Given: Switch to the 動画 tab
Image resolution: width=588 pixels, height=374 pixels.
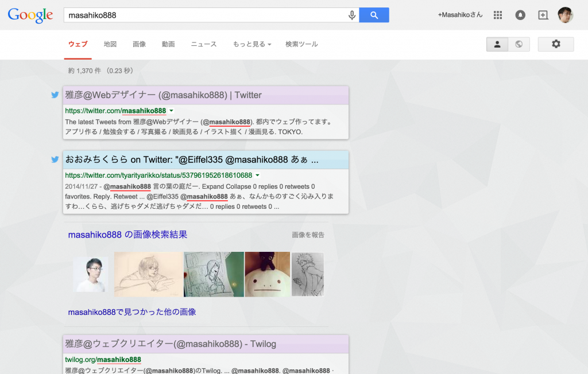Looking at the screenshot, I should click(x=168, y=44).
